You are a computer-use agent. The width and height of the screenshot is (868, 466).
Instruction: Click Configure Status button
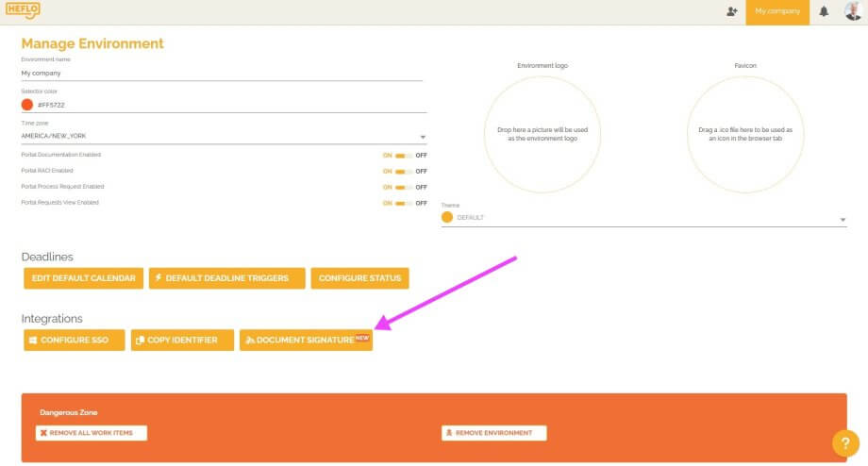pyautogui.click(x=359, y=278)
